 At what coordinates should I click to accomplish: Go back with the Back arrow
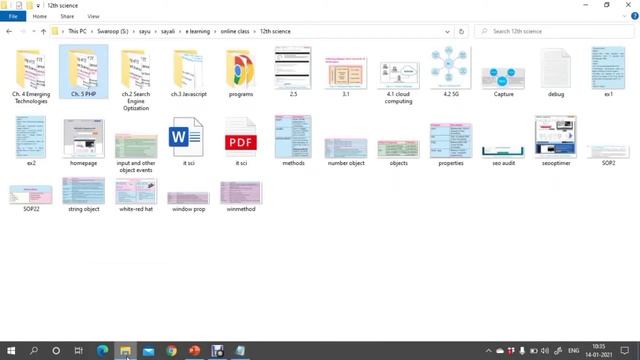pyautogui.click(x=9, y=31)
